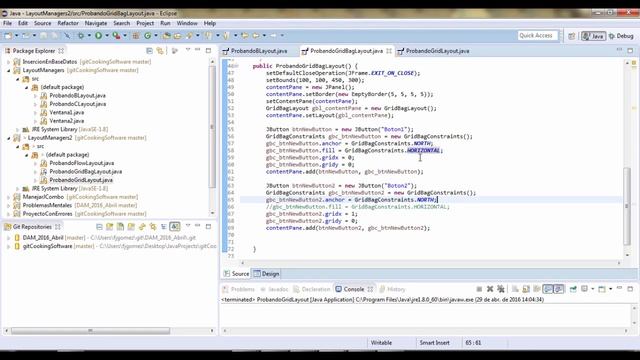This screenshot has height=360, width=640.
Task: Click the Open Perspective icon
Action: click(x=572, y=36)
